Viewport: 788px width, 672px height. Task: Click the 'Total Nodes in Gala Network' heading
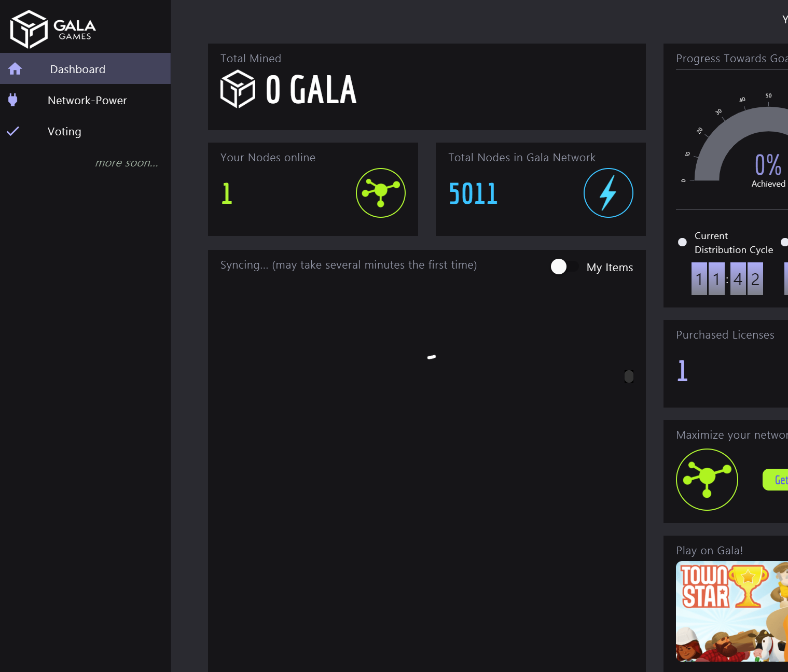(522, 158)
